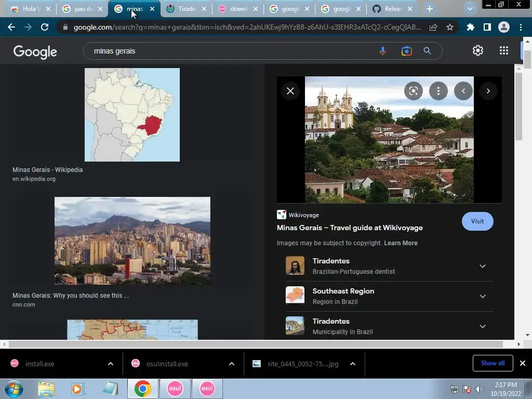
Task: Open the Learn More copyright link
Action: tap(401, 243)
